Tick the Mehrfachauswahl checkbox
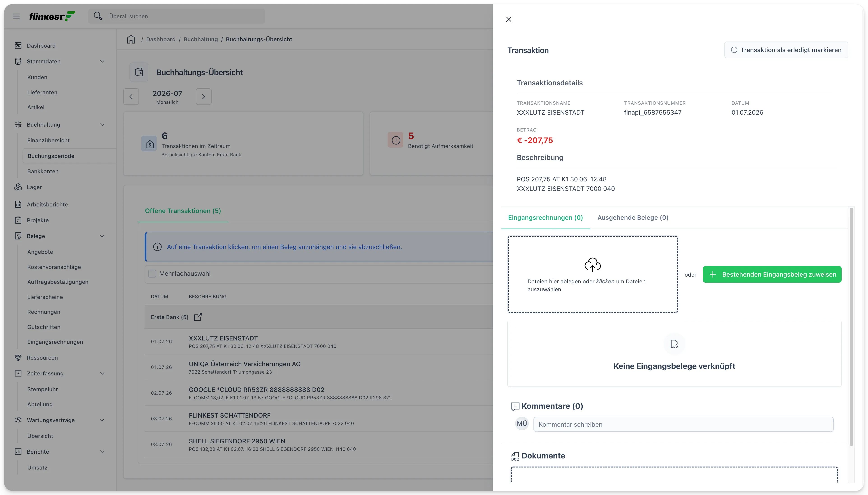The image size is (868, 495). pos(152,274)
